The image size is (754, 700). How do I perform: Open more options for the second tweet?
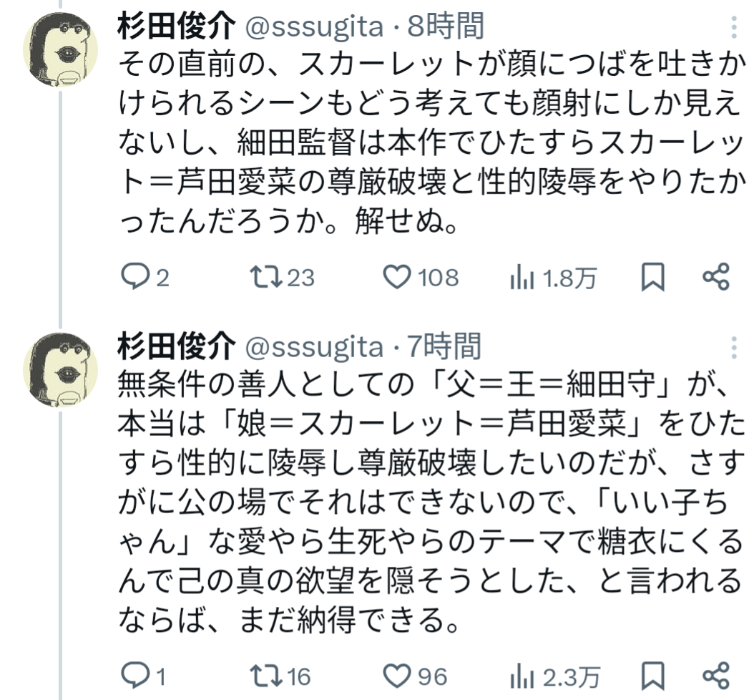734,348
